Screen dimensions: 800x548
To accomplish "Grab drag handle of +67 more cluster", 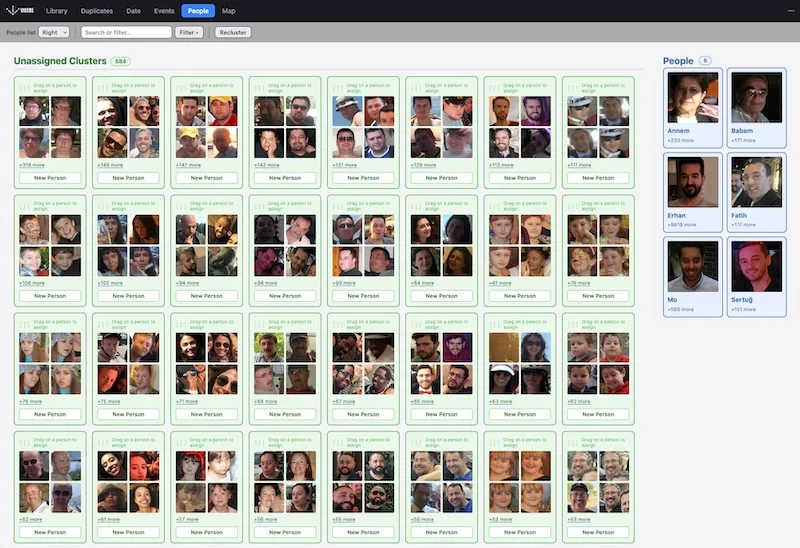I will pos(337,324).
